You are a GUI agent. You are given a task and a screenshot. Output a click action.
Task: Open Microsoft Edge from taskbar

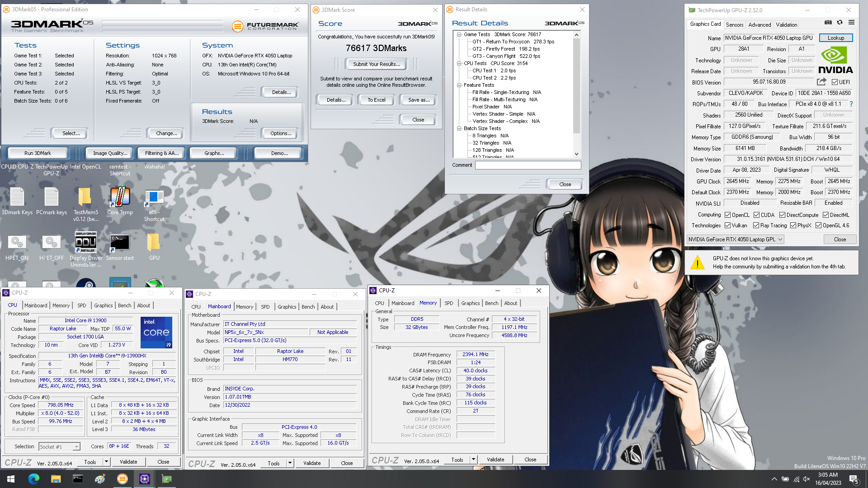click(33, 479)
